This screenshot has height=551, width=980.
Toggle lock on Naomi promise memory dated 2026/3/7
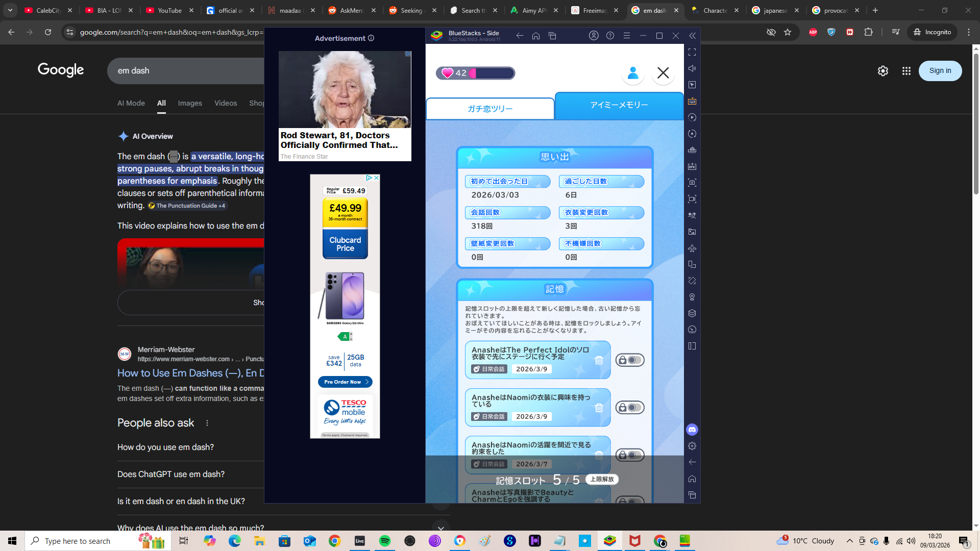click(629, 455)
